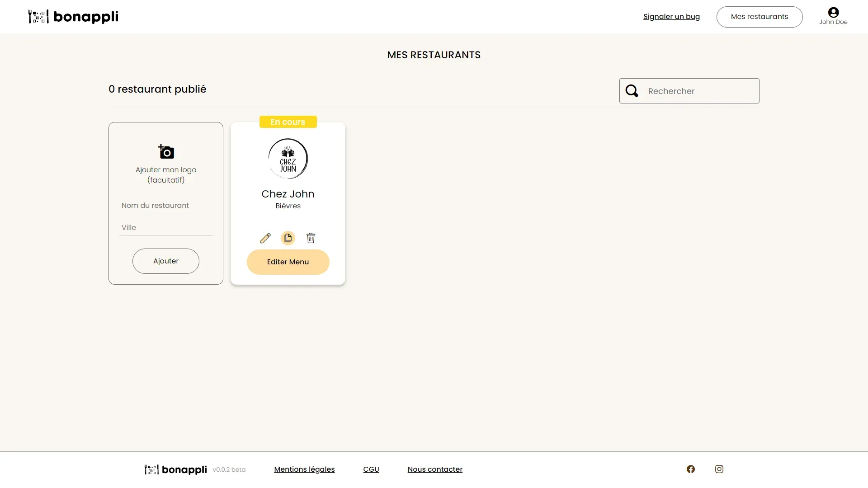Viewport: 868px width, 488px height.
Task: Click the Mes restaurants button
Action: [x=759, y=17]
